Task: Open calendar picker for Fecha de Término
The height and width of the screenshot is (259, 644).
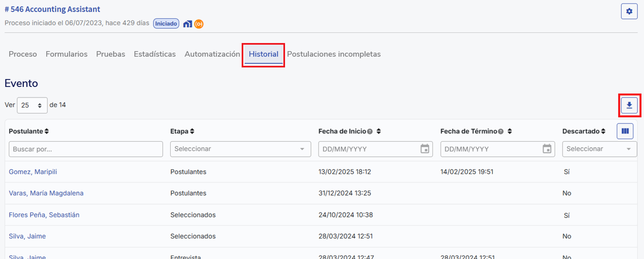Action: [547, 149]
